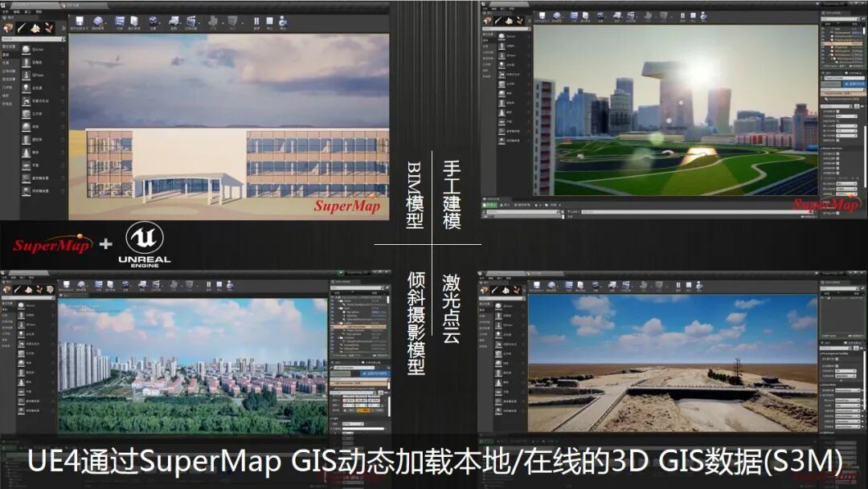Toggle eye icon of highlighted outliner row, aerial city window
This screenshot has width=868, height=489.
(333, 326)
